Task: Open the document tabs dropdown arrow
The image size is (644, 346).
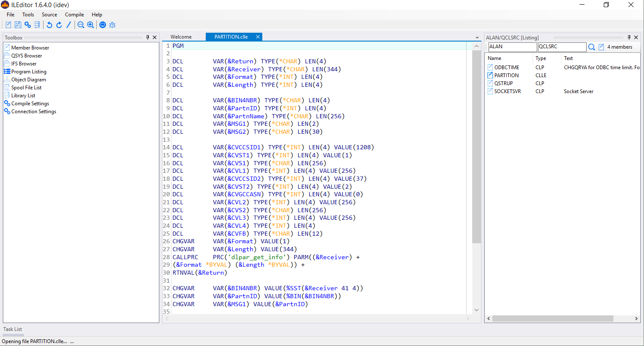Action: click(477, 38)
